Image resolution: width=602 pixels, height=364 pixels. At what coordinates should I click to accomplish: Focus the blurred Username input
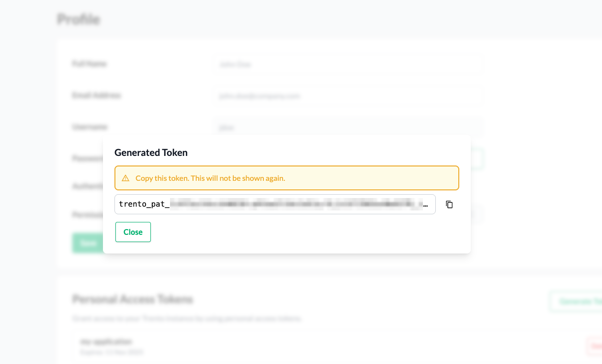(x=348, y=127)
